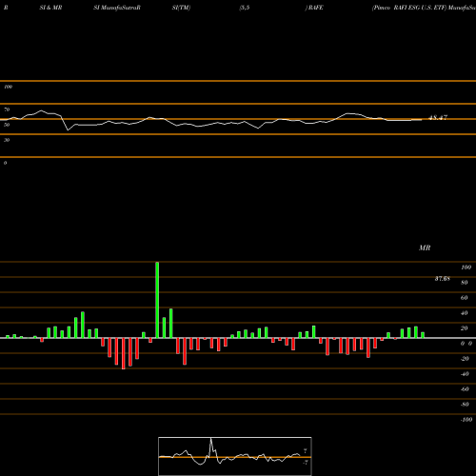
Task: Open the mini overview chart thumbnail
Action: [x=235, y=456]
